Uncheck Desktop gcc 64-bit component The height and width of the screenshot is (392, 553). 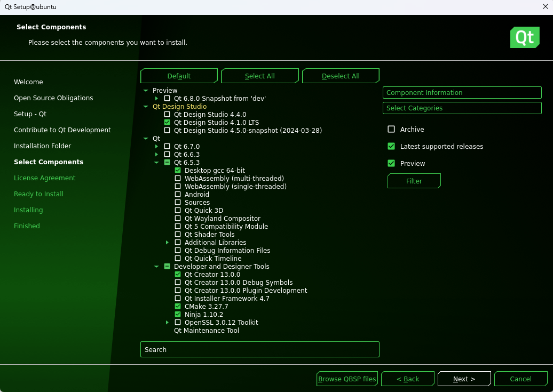point(178,171)
